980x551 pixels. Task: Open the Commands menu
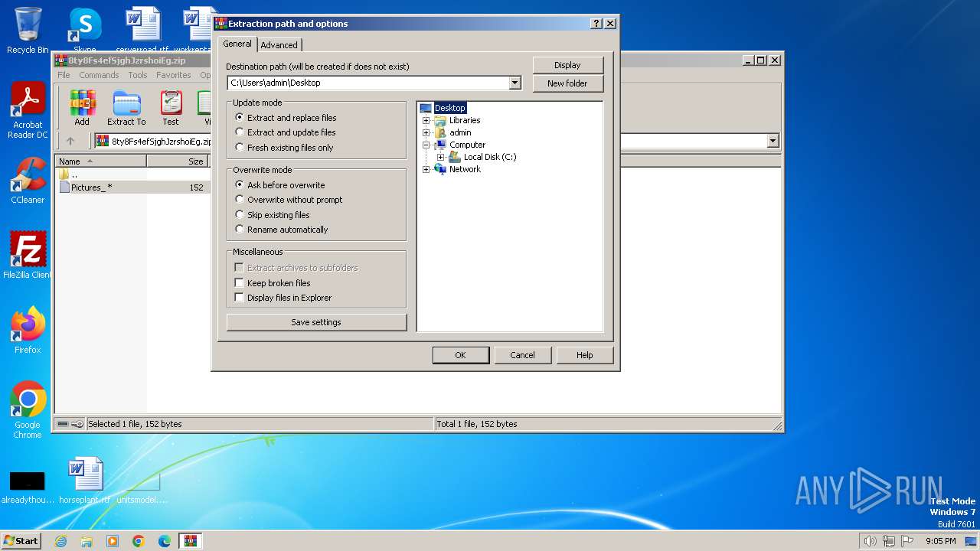coord(99,75)
